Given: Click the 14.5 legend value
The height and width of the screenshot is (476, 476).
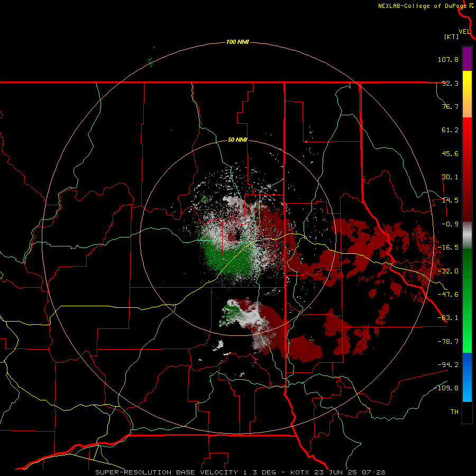Looking at the screenshot, I should pyautogui.click(x=450, y=200).
